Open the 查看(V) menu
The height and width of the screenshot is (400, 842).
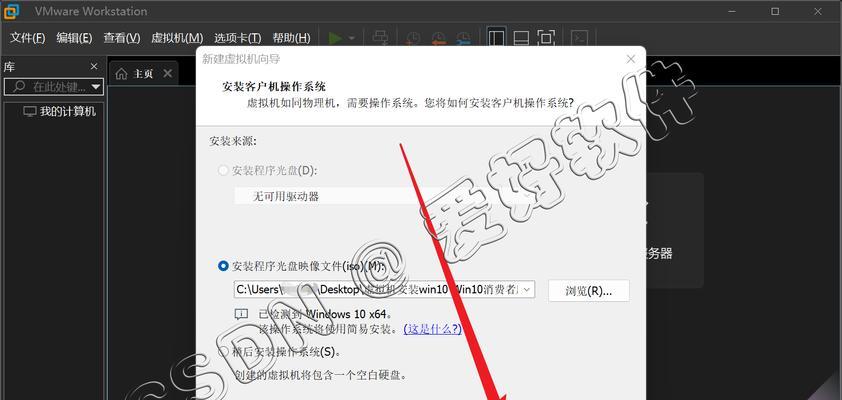point(122,38)
